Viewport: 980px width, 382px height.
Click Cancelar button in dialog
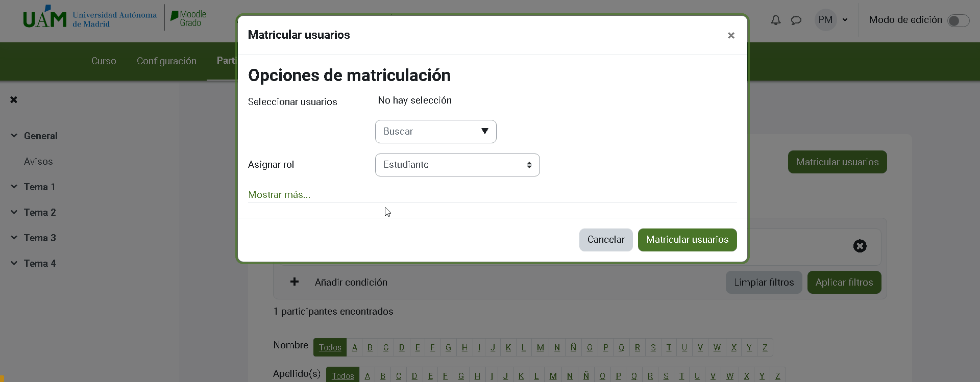pos(606,240)
